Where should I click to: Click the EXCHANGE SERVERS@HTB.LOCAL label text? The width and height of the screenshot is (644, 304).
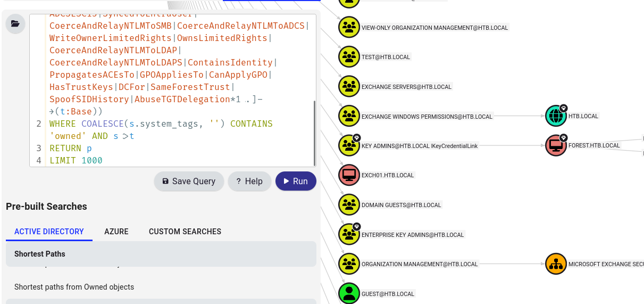point(406,87)
